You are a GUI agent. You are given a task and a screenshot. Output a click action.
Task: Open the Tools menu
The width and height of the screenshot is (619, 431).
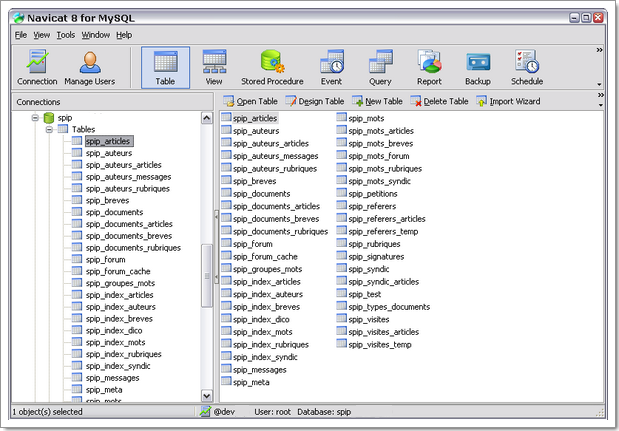pyautogui.click(x=66, y=35)
